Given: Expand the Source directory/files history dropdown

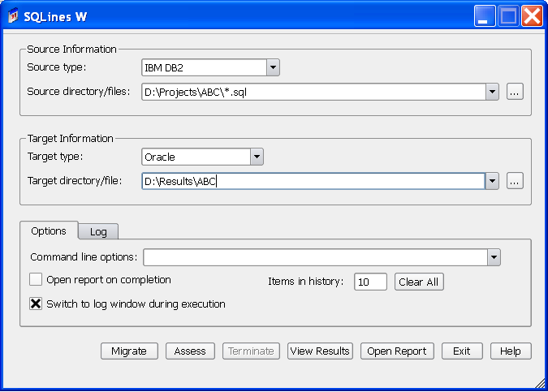Looking at the screenshot, I should pos(492,92).
